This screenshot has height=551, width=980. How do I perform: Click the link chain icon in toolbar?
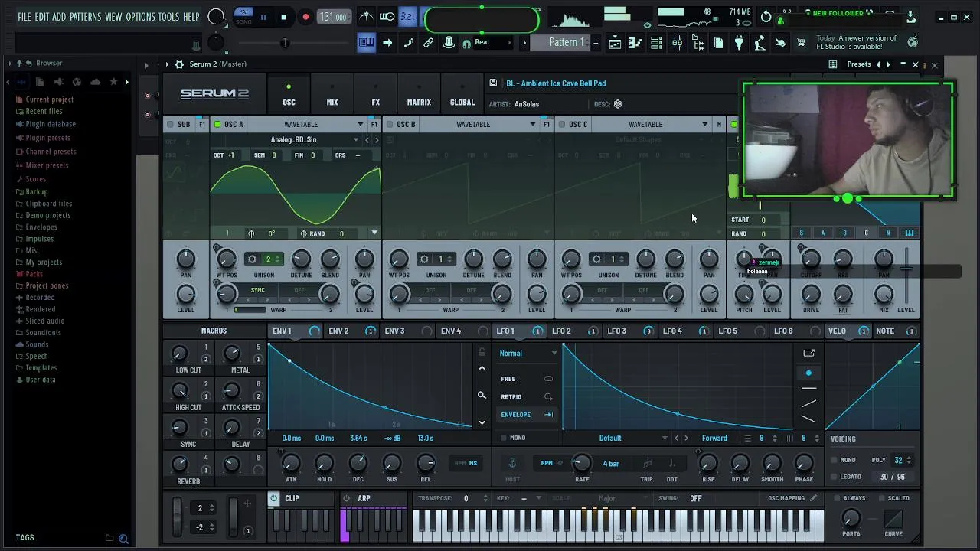(429, 43)
